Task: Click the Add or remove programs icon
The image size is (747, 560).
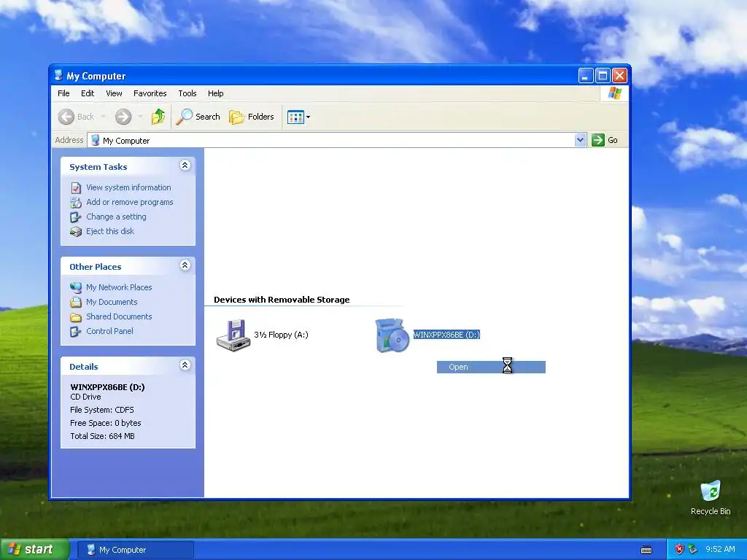Action: pyautogui.click(x=76, y=203)
